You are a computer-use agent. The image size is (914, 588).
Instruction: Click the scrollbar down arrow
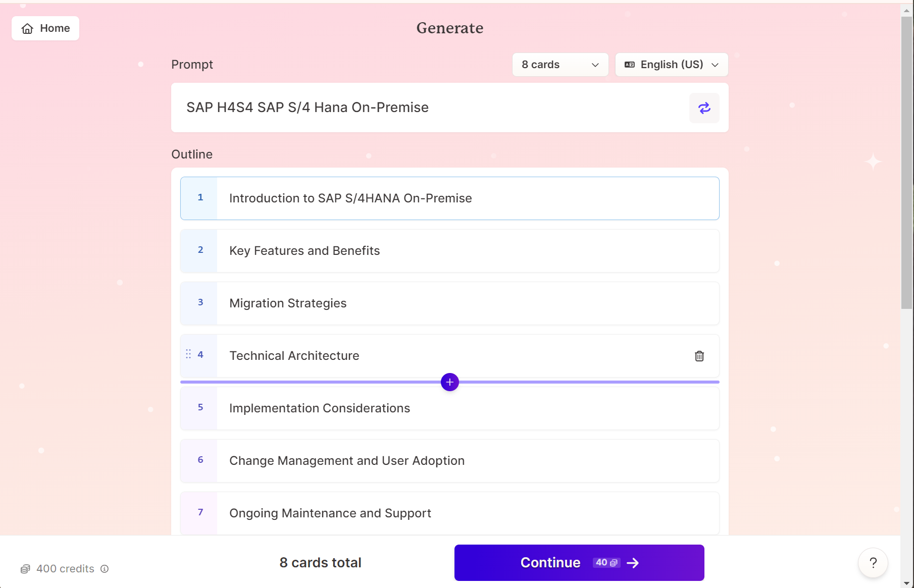coord(906,583)
